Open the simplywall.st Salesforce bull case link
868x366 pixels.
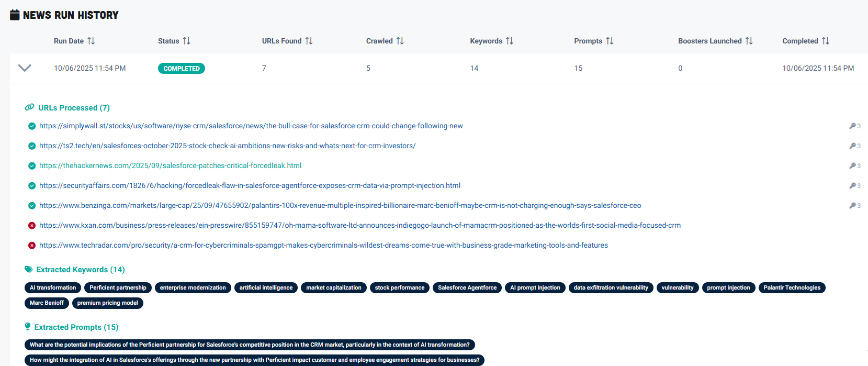[251, 126]
